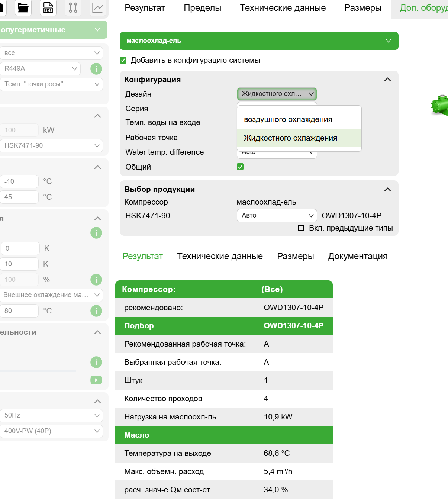The height and width of the screenshot is (499, 448).
Task: Open the 'Авто' oil cooler dropdown
Action: coord(277,216)
